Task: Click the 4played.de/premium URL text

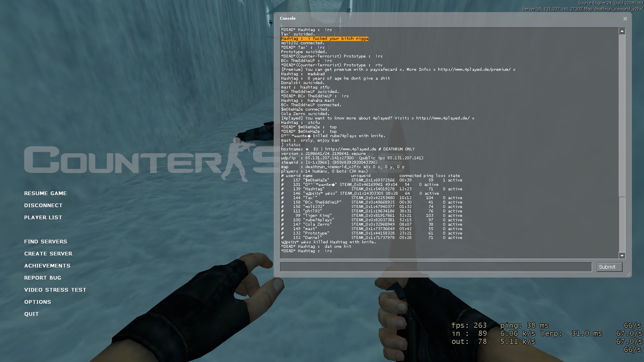Action: (x=474, y=70)
